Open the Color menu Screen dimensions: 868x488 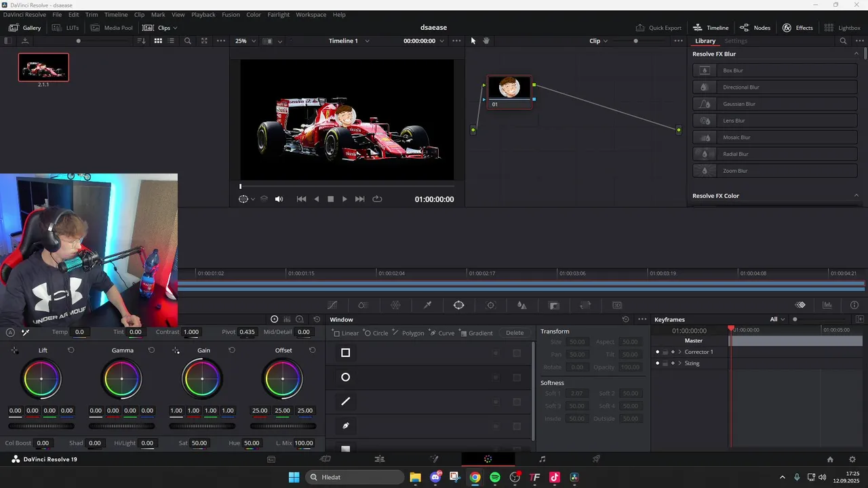254,14
